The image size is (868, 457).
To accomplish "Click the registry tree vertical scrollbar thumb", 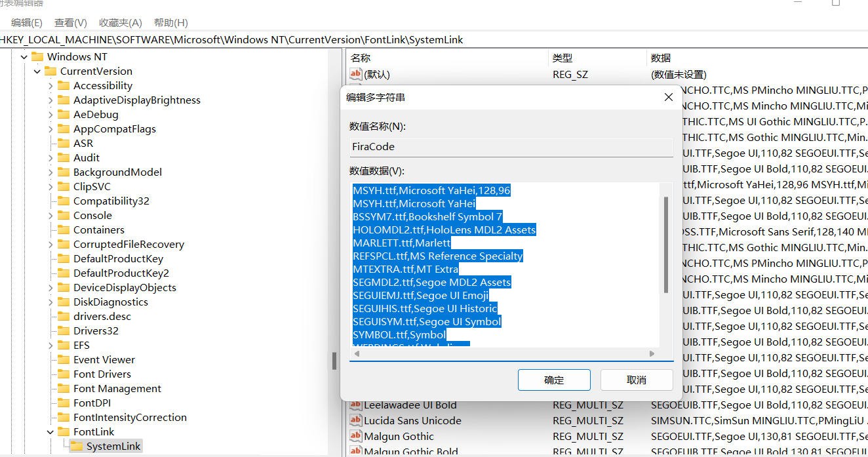I will [334, 361].
